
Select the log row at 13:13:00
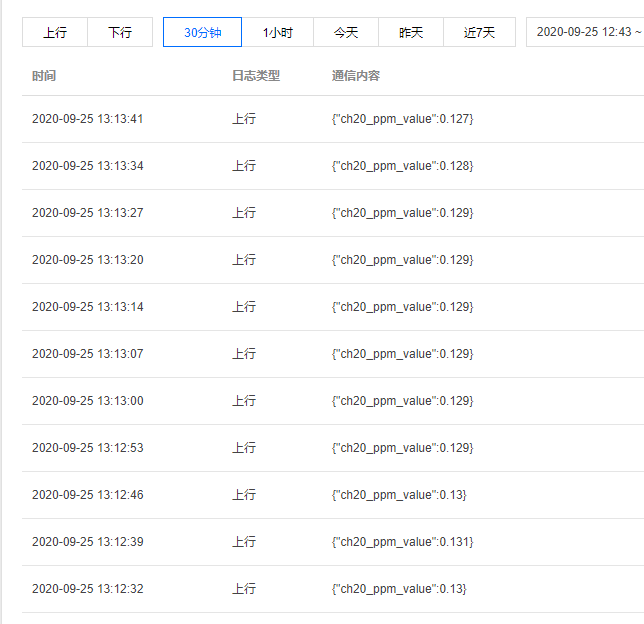333,401
